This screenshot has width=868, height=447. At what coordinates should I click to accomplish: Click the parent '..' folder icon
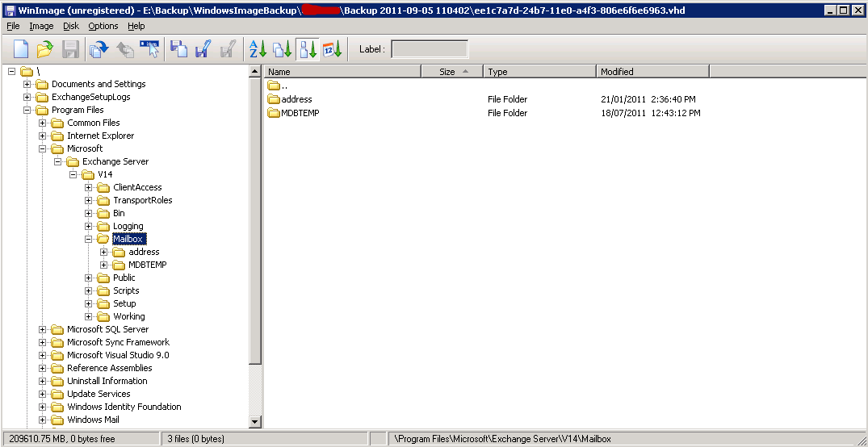click(x=274, y=86)
